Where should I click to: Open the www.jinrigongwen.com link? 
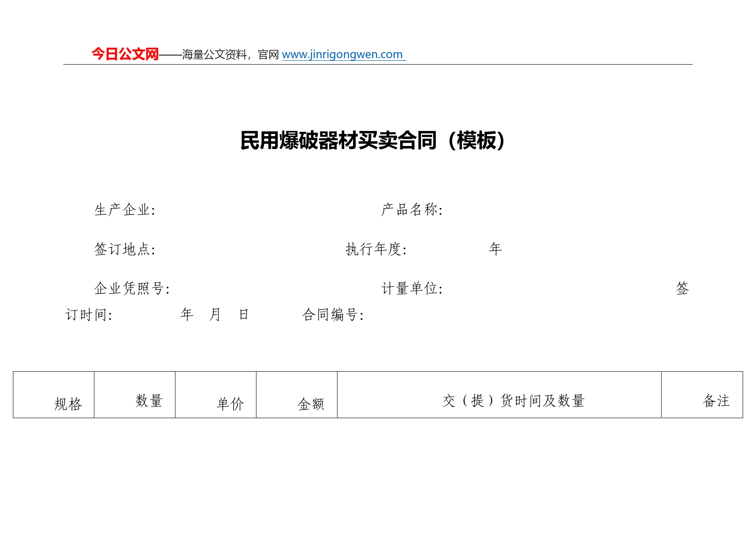tap(343, 55)
